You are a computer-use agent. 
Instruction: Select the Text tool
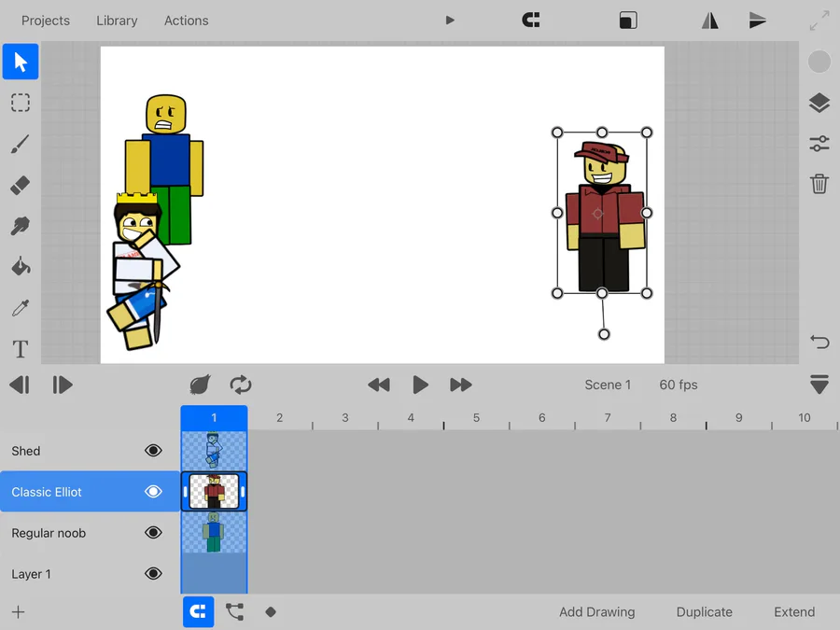coord(21,349)
